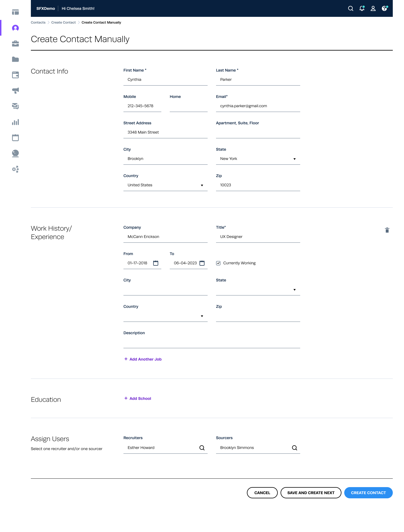Open the user profile icon in header
This screenshot has height=532, width=404.
click(373, 8)
